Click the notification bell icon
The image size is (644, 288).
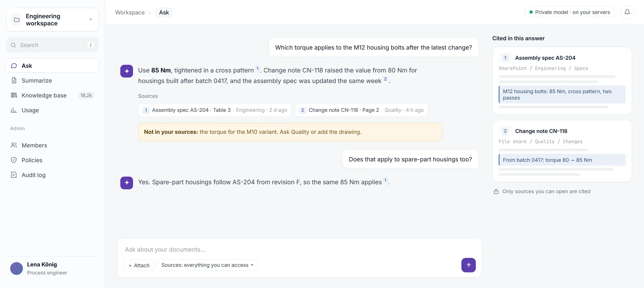627,12
